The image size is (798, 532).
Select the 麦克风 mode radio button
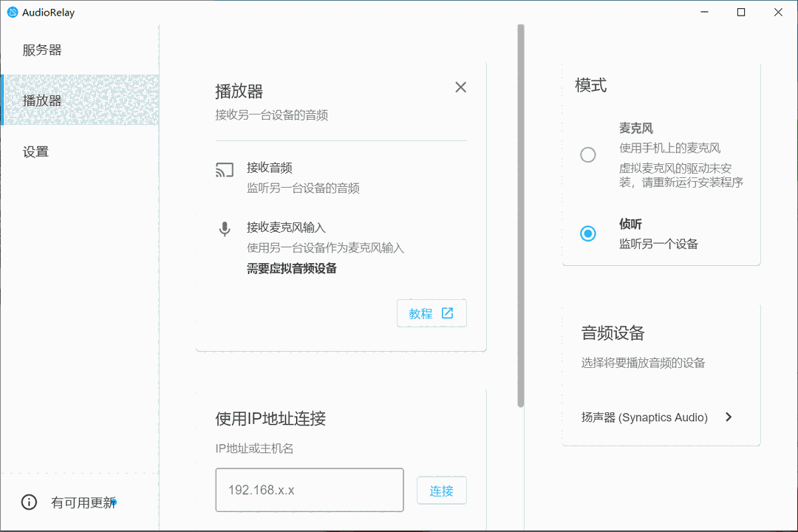click(588, 154)
